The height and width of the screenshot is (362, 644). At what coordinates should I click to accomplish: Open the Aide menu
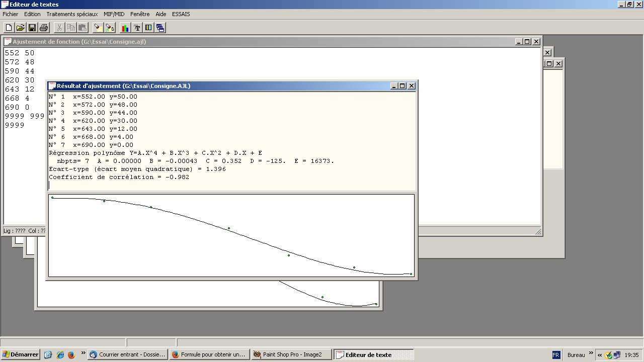tap(161, 14)
